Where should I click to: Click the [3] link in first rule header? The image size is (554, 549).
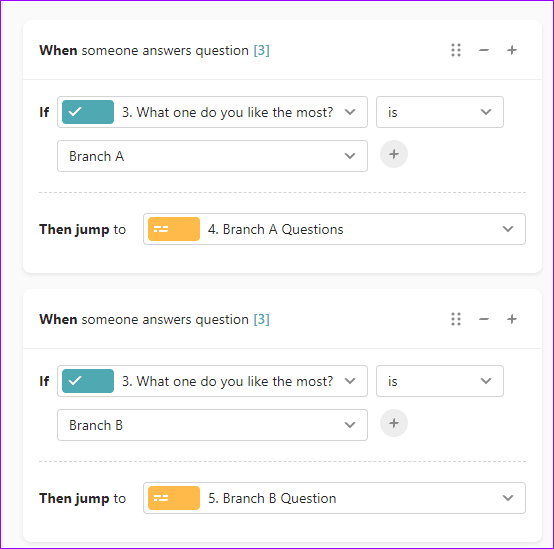(261, 50)
